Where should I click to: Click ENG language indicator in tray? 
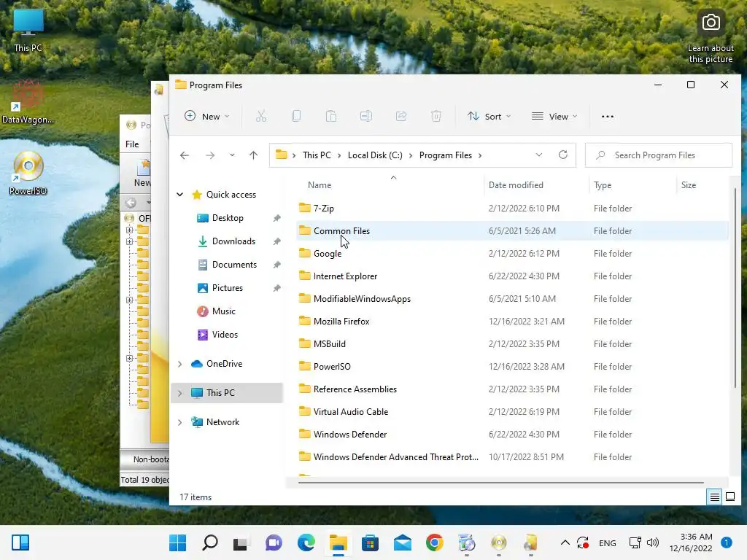[607, 542]
